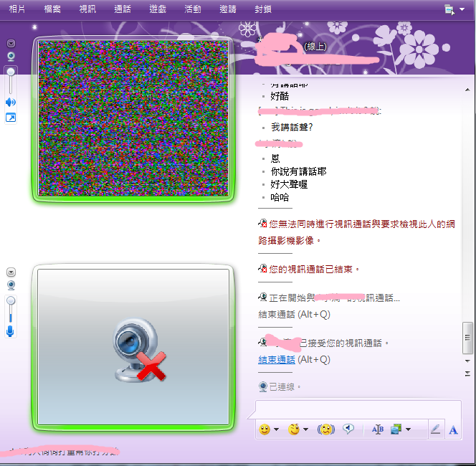Open the wink animation picker

[294, 429]
